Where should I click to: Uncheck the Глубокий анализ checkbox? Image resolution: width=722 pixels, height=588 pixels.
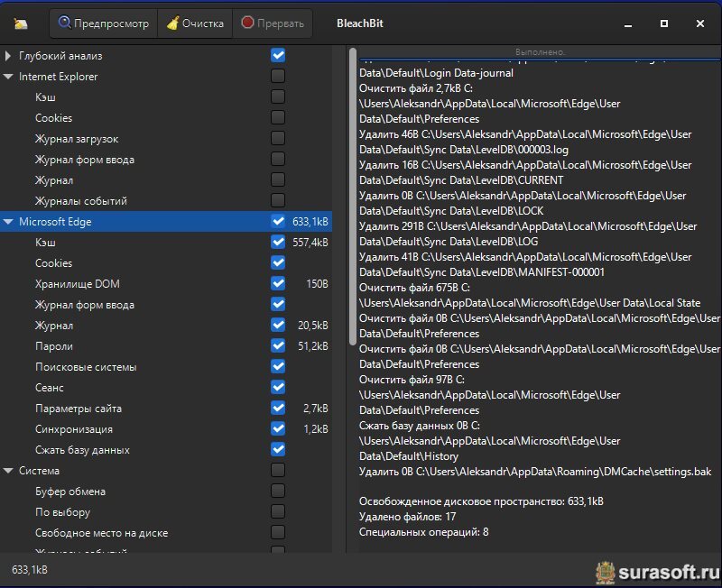click(x=278, y=56)
